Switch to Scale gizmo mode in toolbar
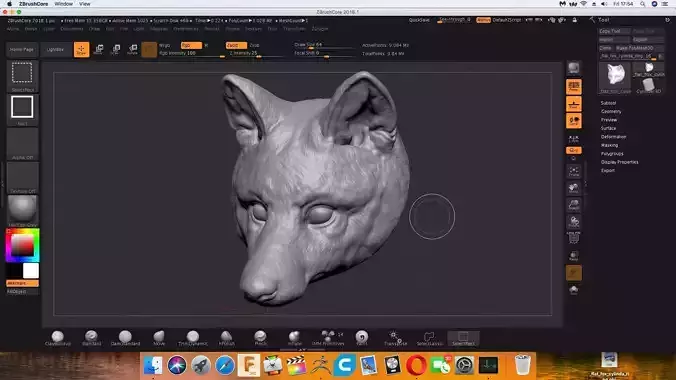The height and width of the screenshot is (380, 676). point(116,49)
